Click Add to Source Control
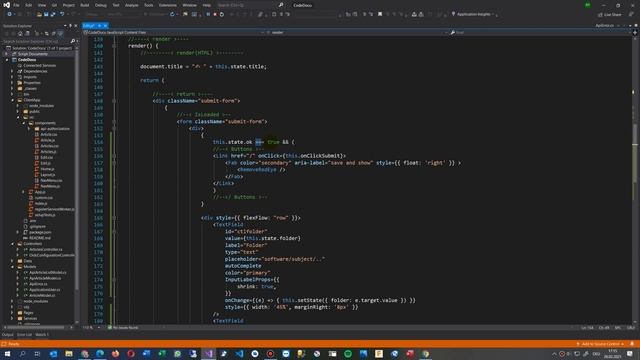 coord(600,344)
